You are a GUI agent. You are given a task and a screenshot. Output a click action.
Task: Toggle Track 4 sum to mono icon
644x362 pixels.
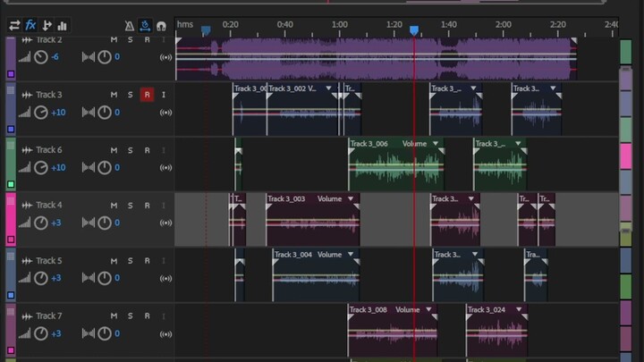point(165,223)
